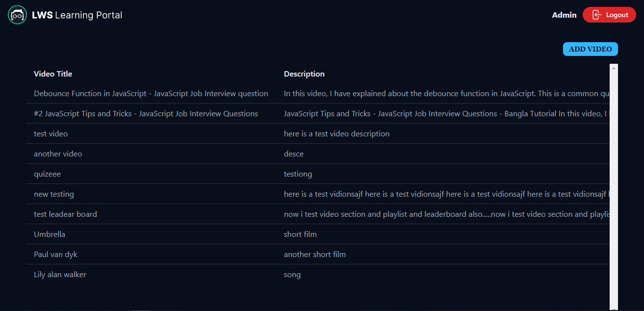The image size is (644, 311).
Task: Click the 'Paul van dyk' title
Action: click(x=55, y=255)
